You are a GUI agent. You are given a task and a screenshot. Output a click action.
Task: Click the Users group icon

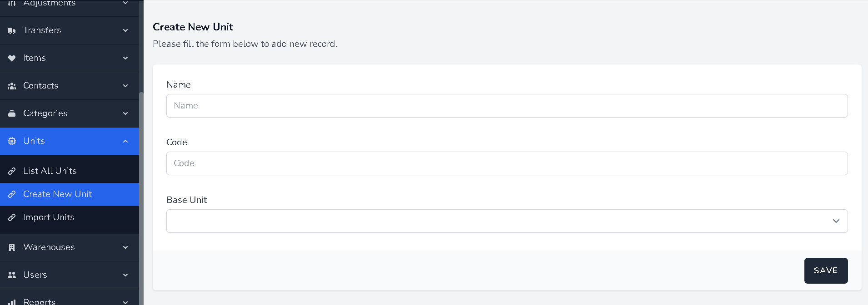click(12, 275)
